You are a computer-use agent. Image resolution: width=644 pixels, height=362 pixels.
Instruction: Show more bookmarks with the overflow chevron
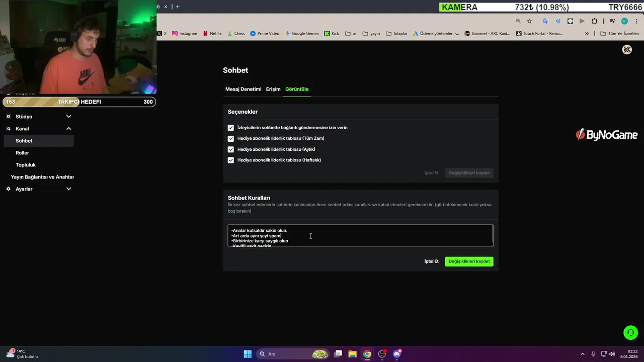coord(587,34)
